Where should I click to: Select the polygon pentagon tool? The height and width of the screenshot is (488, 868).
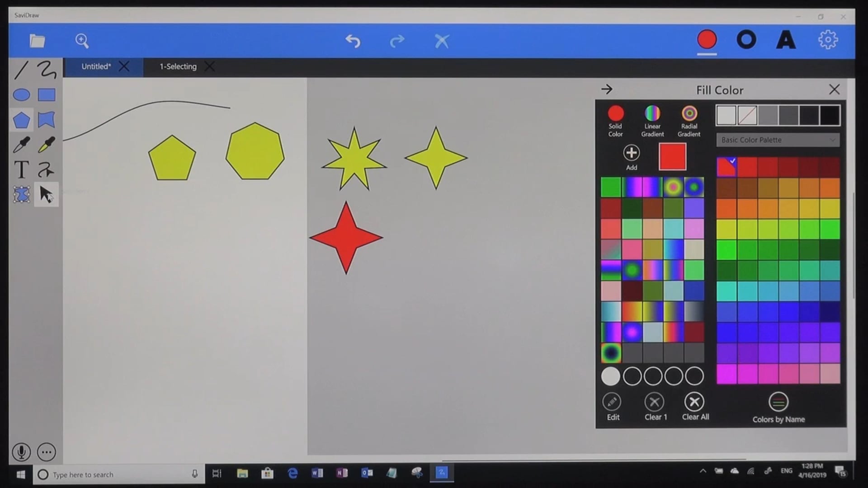(x=21, y=120)
